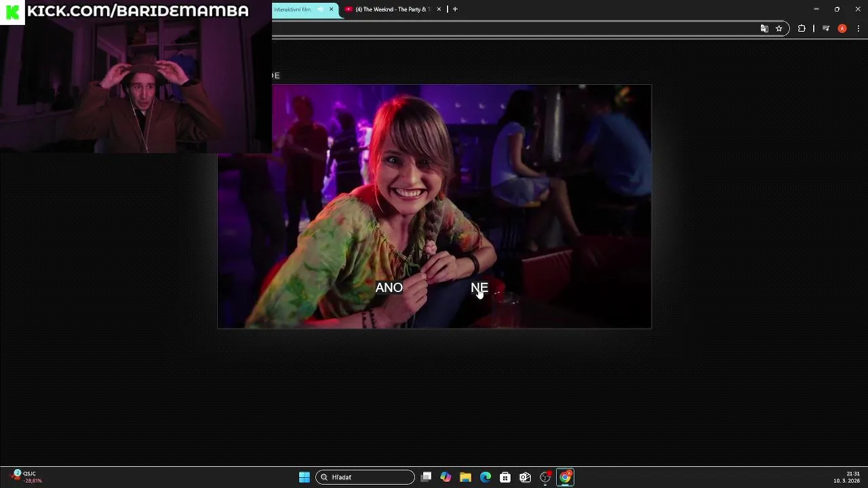Choose the NE answer in the video
The image size is (868, 488).
479,287
